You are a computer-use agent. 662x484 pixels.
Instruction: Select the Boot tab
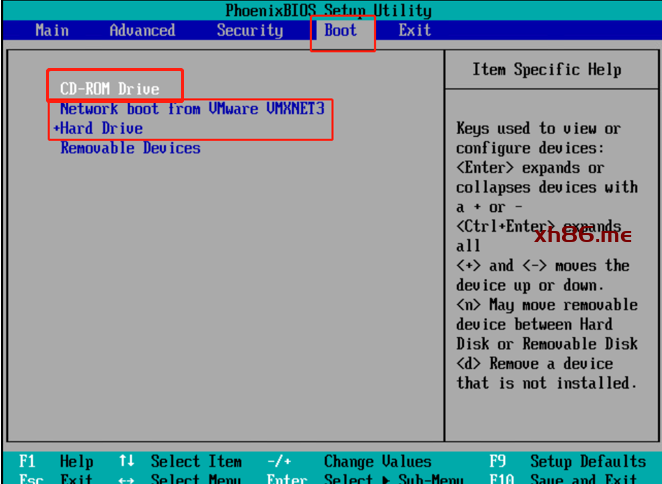click(341, 30)
